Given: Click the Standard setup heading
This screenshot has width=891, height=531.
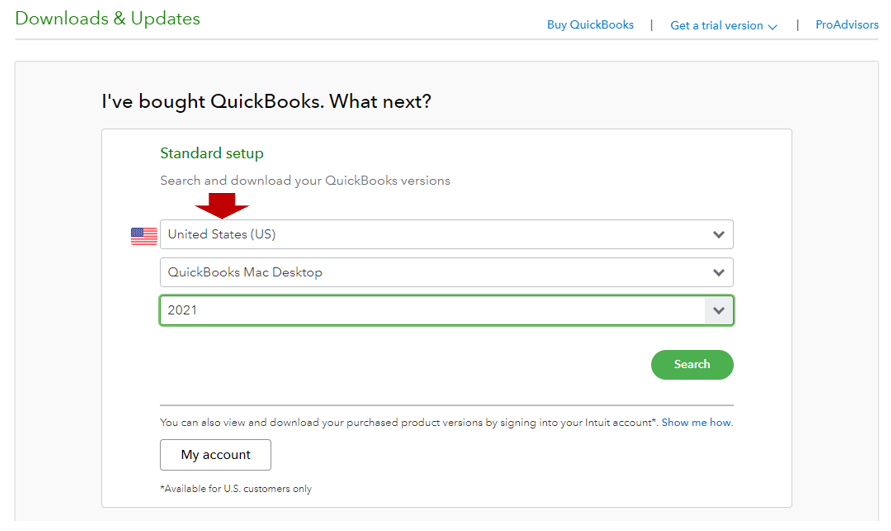Looking at the screenshot, I should [x=212, y=154].
